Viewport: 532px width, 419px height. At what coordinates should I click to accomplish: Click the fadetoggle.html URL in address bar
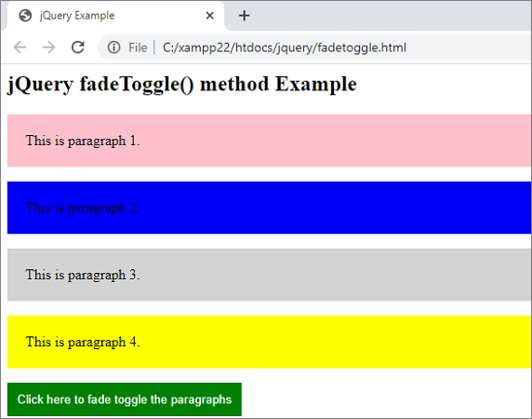click(x=285, y=47)
